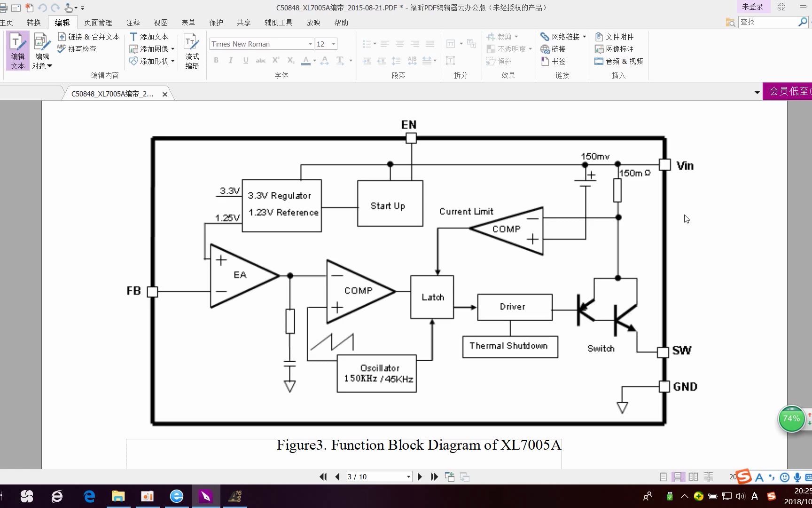Click the 会员低至 membership banner
The width and height of the screenshot is (812, 508).
787,91
